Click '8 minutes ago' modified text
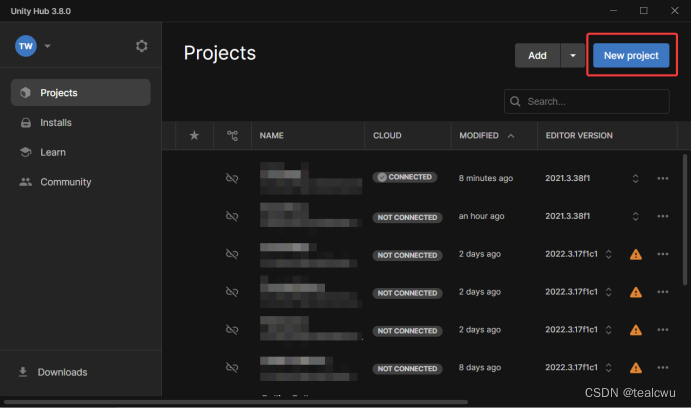692x408 pixels. click(486, 178)
